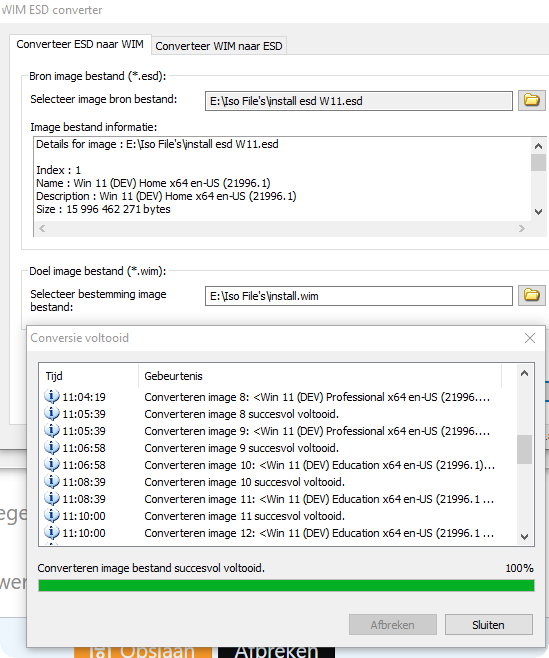Viewport: 549px width, 658px height.
Task: Click the info icon for the 11:04:19 event
Action: (52, 396)
